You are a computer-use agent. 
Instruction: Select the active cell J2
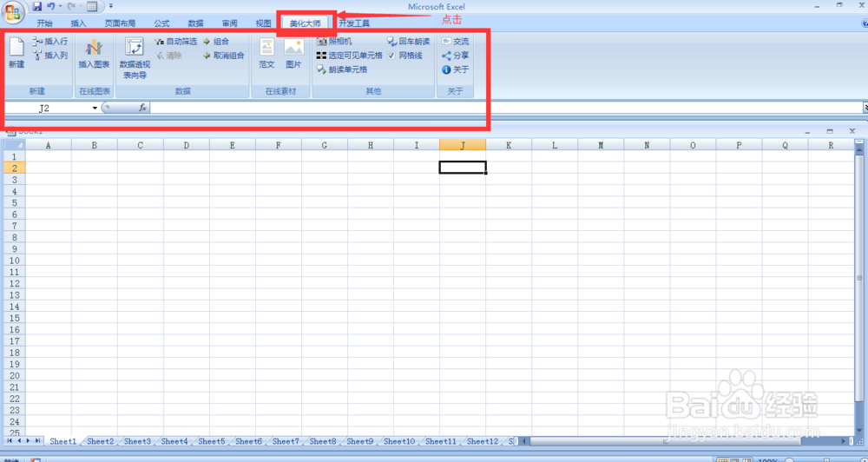coord(463,168)
